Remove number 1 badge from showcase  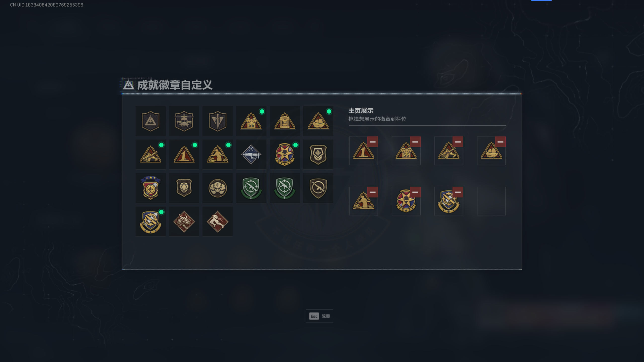tap(373, 142)
